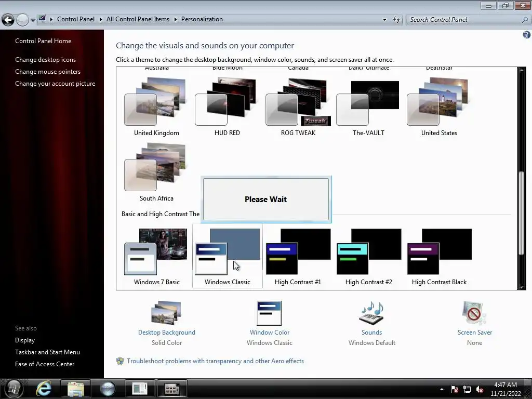The width and height of the screenshot is (532, 399).
Task: Apply the United States theme
Action: (x=439, y=106)
